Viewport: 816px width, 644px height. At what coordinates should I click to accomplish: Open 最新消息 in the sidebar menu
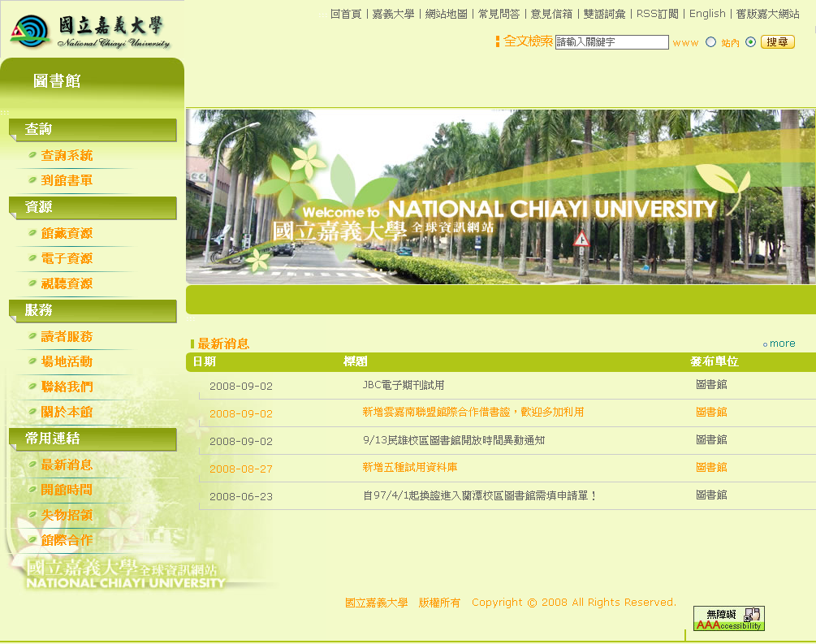pos(67,465)
